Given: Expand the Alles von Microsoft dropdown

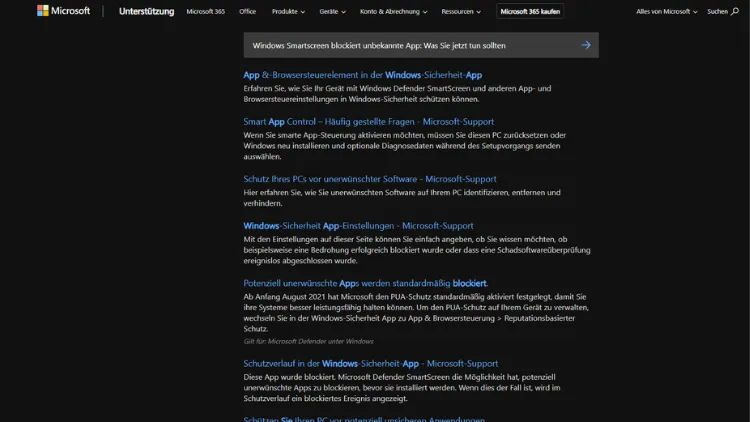Looking at the screenshot, I should click(666, 11).
